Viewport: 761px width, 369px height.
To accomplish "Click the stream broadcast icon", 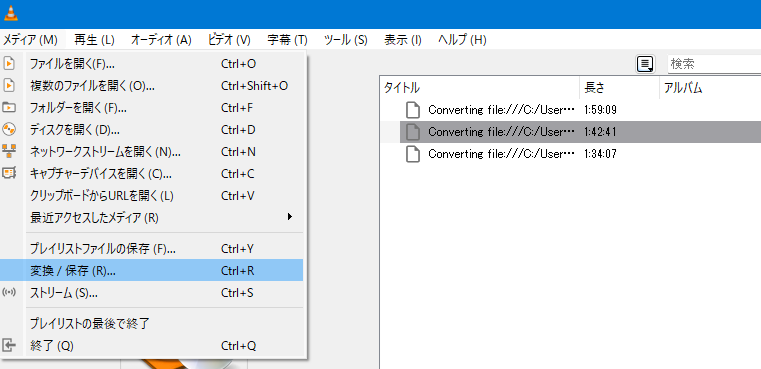I will tap(9, 293).
